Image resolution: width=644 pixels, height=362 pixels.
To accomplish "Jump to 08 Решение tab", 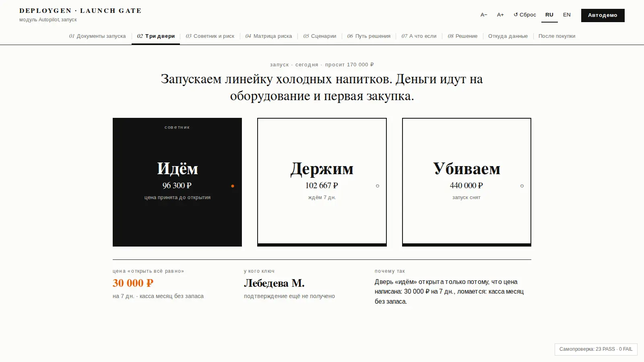I will click(462, 36).
